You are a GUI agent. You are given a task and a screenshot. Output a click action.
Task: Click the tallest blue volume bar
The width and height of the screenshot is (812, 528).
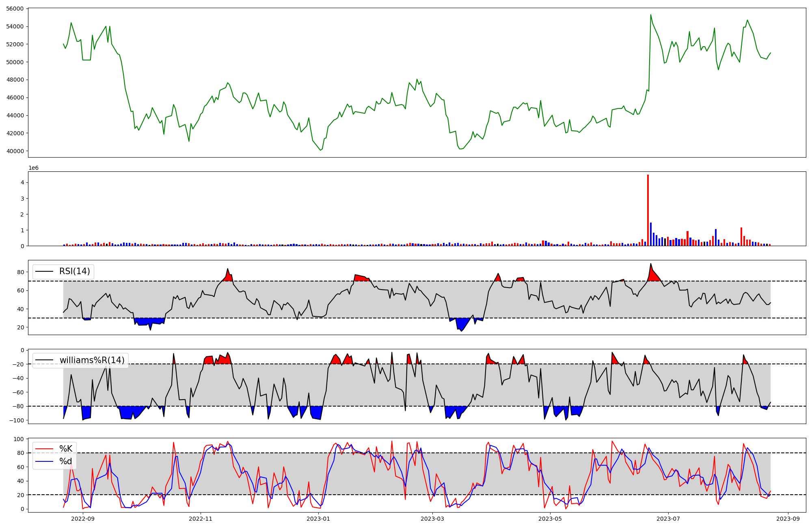[x=651, y=234]
